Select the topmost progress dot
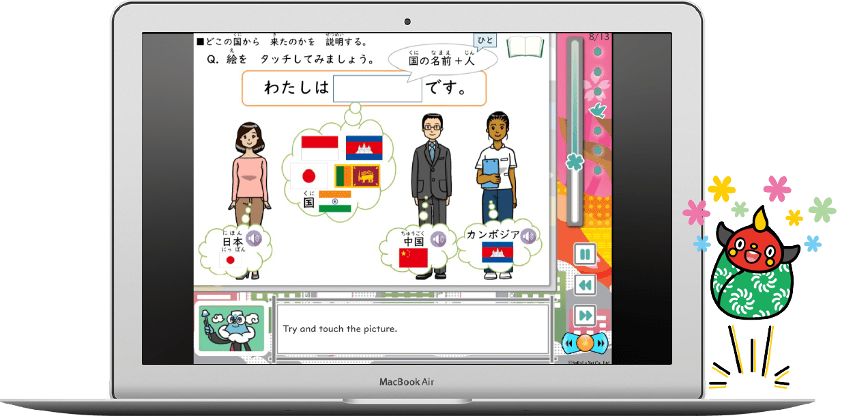 pos(598,51)
